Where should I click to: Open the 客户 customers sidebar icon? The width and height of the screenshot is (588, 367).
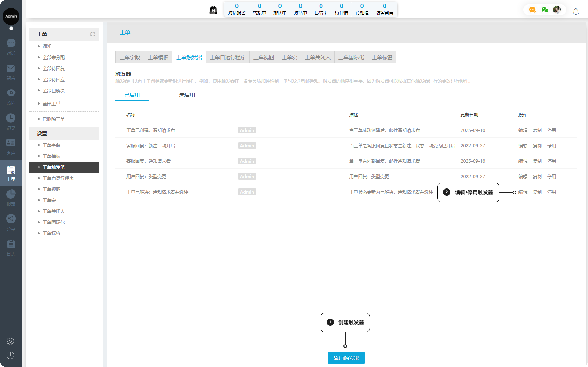(x=11, y=146)
